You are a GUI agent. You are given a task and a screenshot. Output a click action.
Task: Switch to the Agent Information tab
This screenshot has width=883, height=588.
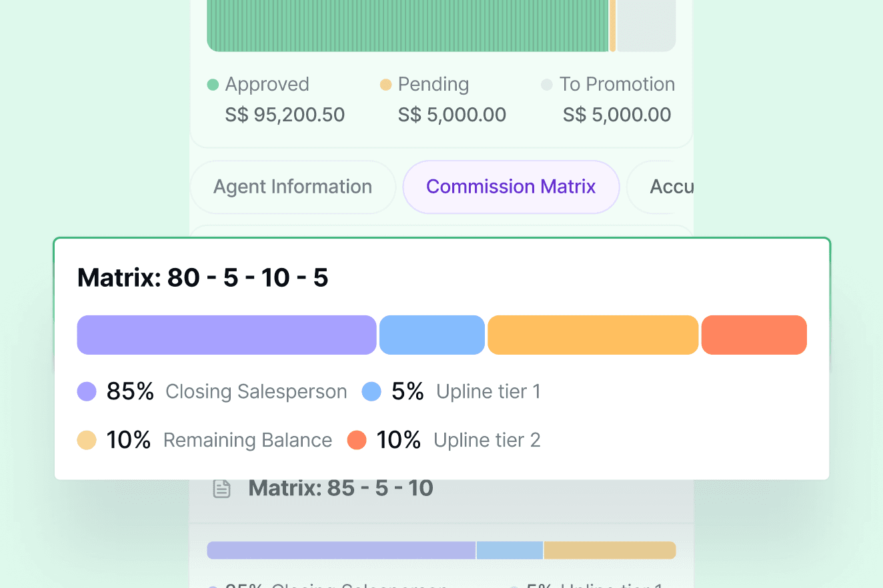click(292, 187)
